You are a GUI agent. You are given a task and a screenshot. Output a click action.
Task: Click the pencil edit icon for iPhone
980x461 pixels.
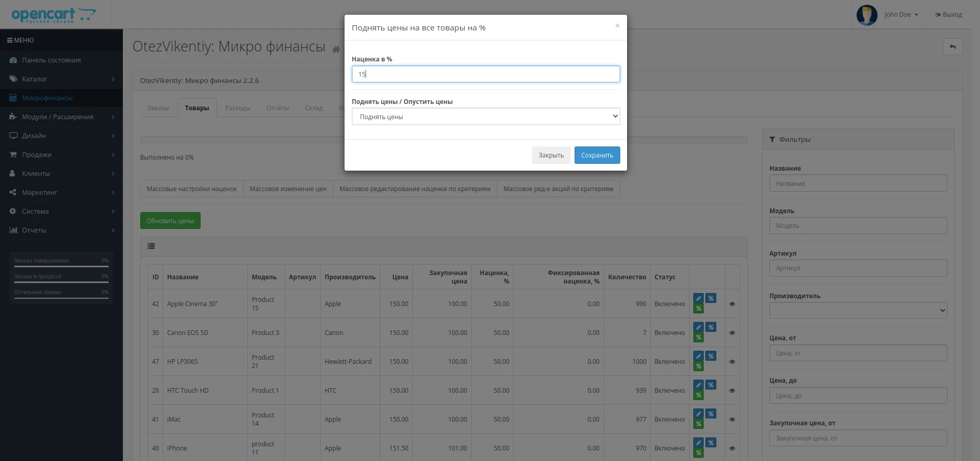point(698,443)
